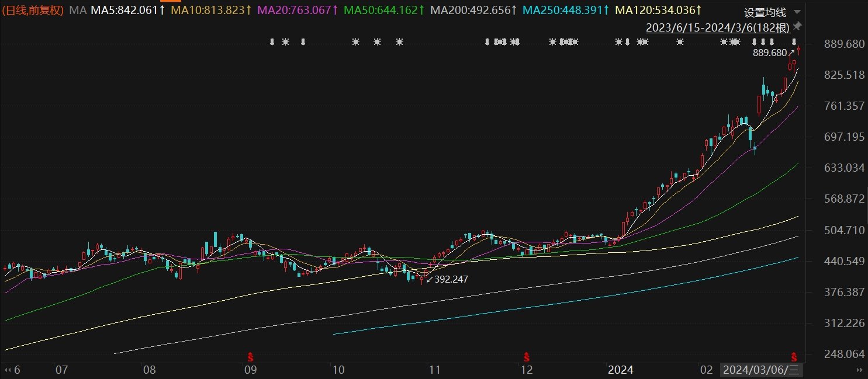Open the 2023/6/15-2024/3/6(182根) date range link

point(718,27)
